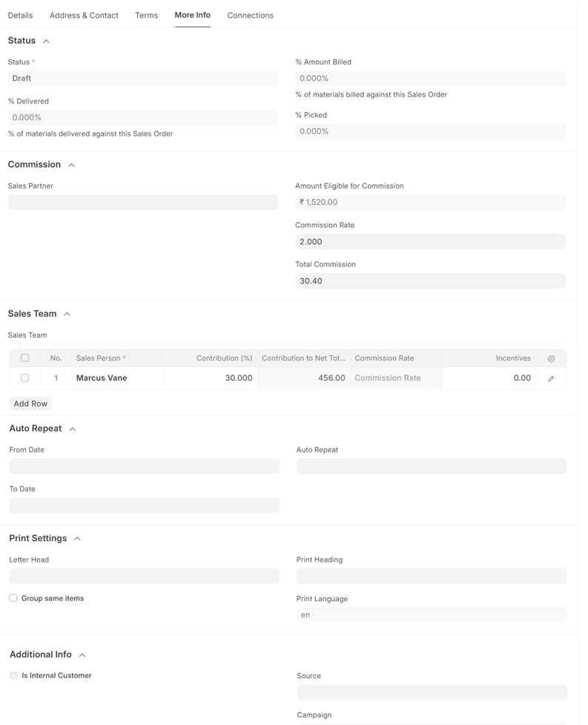Collapse the Commission section
This screenshot has height=725, width=588.
(x=71, y=165)
